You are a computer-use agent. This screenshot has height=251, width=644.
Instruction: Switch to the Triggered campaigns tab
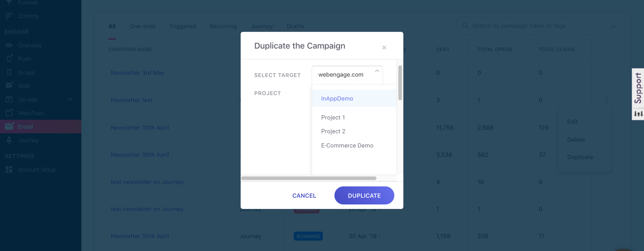click(182, 26)
